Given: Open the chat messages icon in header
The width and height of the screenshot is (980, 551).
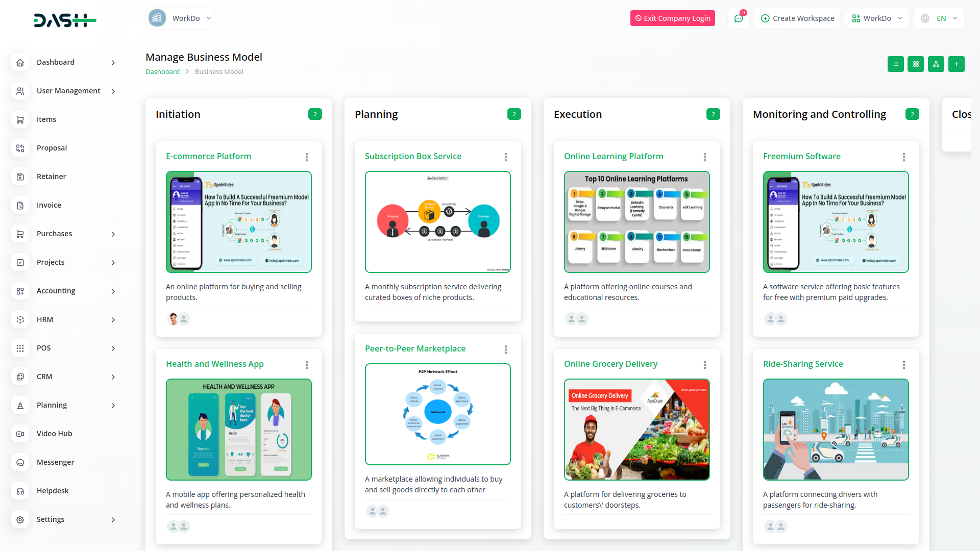Looking at the screenshot, I should 738,18.
